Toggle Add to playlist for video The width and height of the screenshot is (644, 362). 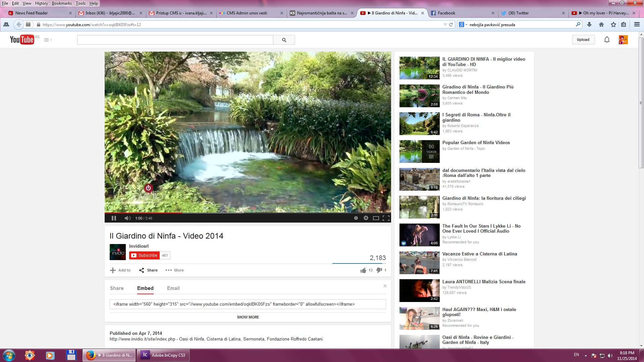[120, 270]
